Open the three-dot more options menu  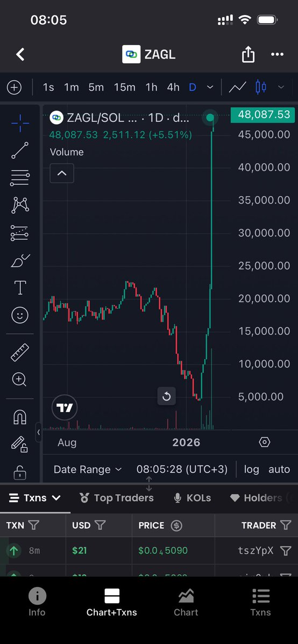click(277, 54)
